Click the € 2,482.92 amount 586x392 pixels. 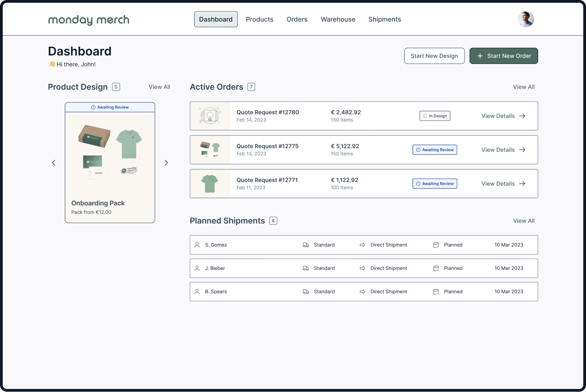pos(346,112)
